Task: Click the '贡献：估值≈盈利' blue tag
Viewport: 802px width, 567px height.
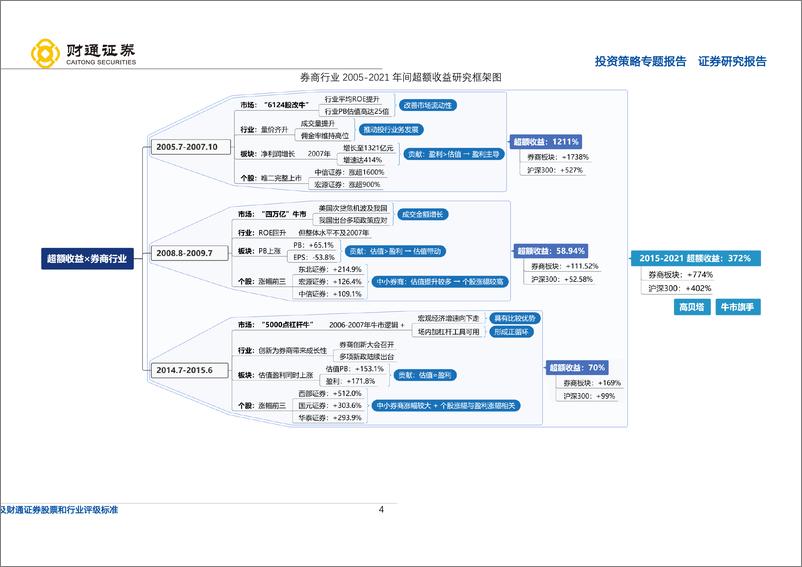Action: click(425, 375)
